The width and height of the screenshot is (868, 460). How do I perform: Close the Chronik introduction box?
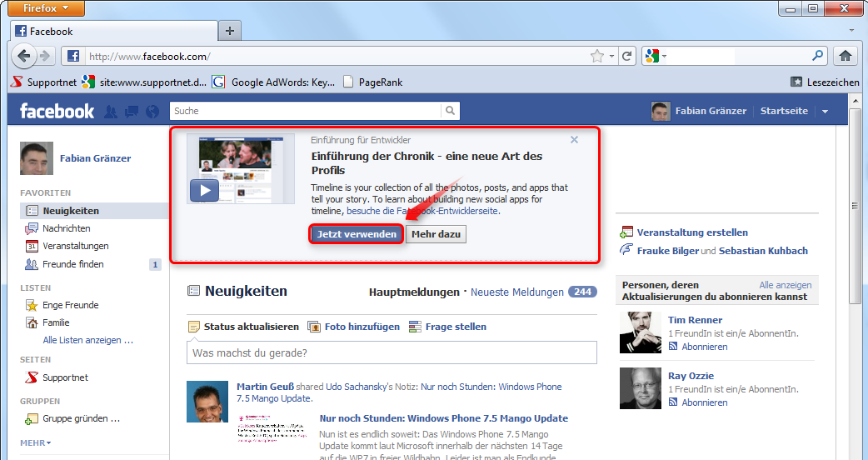574,139
